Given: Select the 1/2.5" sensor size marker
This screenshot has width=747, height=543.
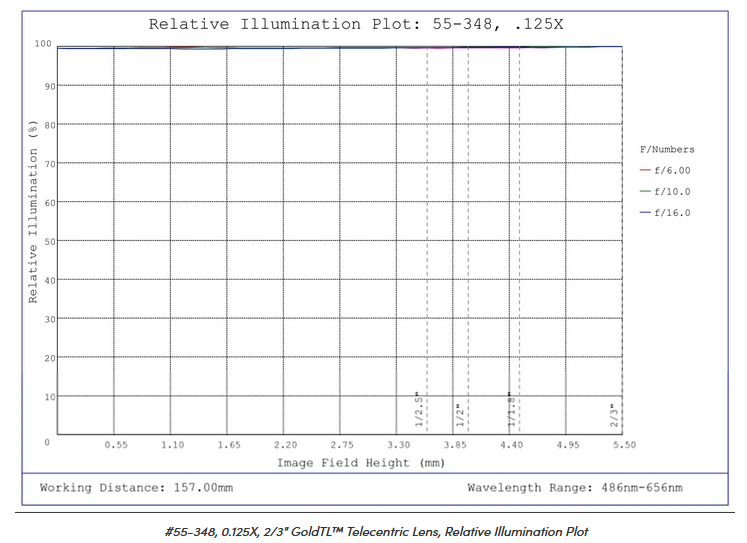Looking at the screenshot, I should tap(419, 410).
